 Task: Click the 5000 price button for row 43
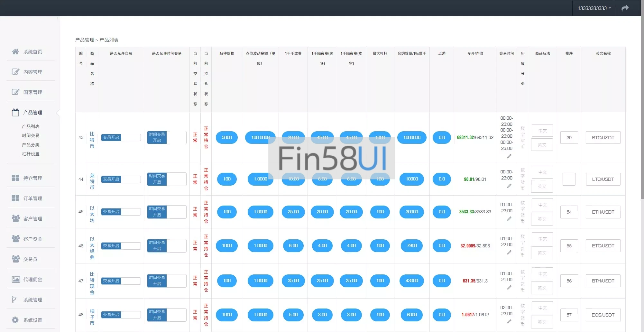(227, 137)
